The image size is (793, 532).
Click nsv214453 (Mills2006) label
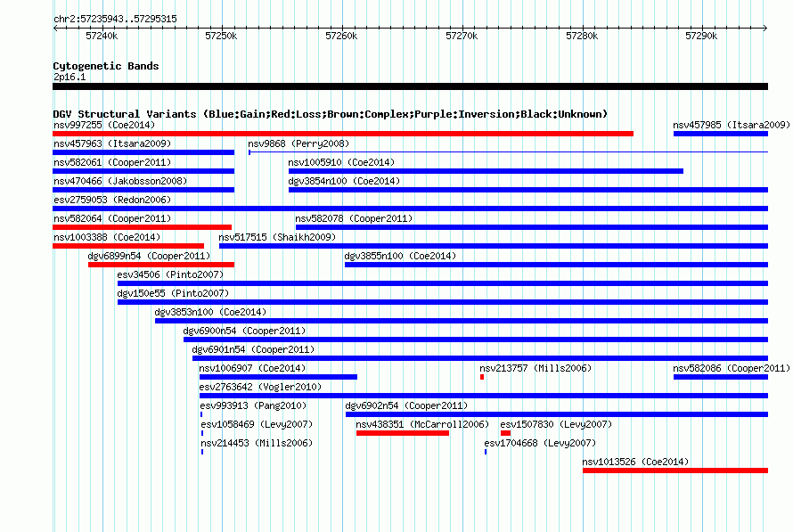click(x=257, y=443)
